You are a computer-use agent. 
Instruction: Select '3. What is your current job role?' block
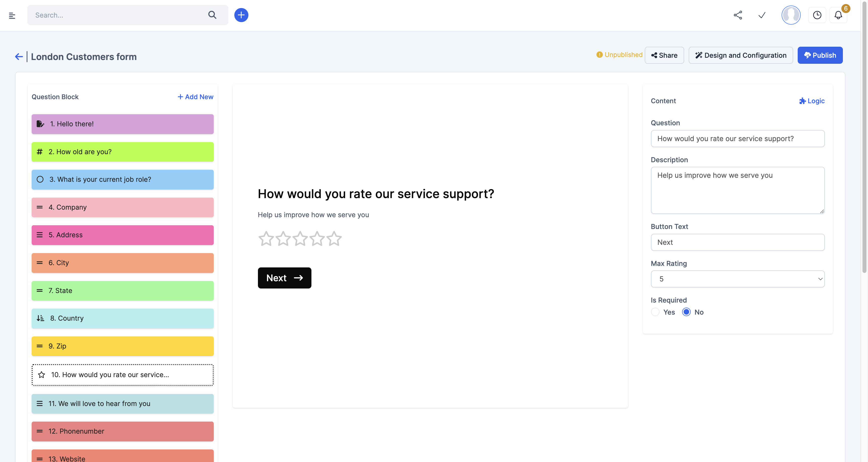(122, 180)
